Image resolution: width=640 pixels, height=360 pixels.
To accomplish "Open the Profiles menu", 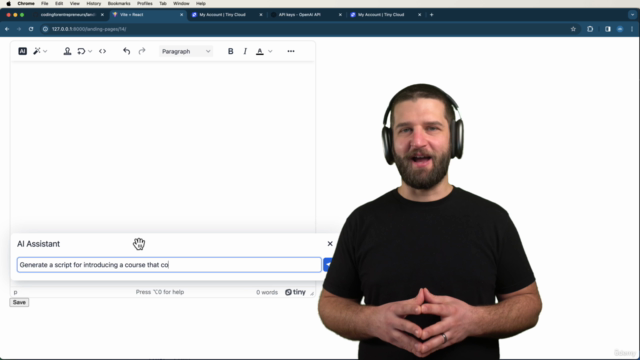I will [x=144, y=3].
